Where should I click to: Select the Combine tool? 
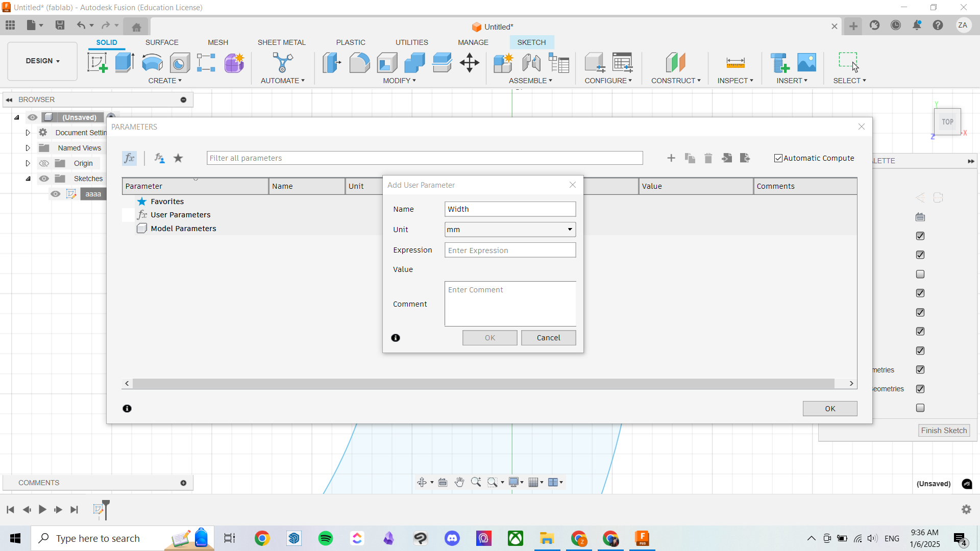(414, 63)
